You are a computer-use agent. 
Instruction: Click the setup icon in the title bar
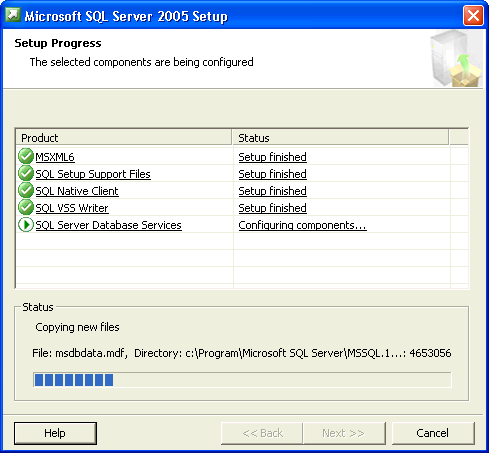click(13, 15)
